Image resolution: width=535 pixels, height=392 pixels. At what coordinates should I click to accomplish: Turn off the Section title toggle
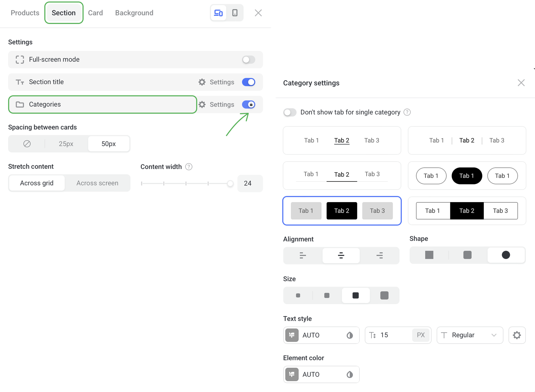click(249, 82)
